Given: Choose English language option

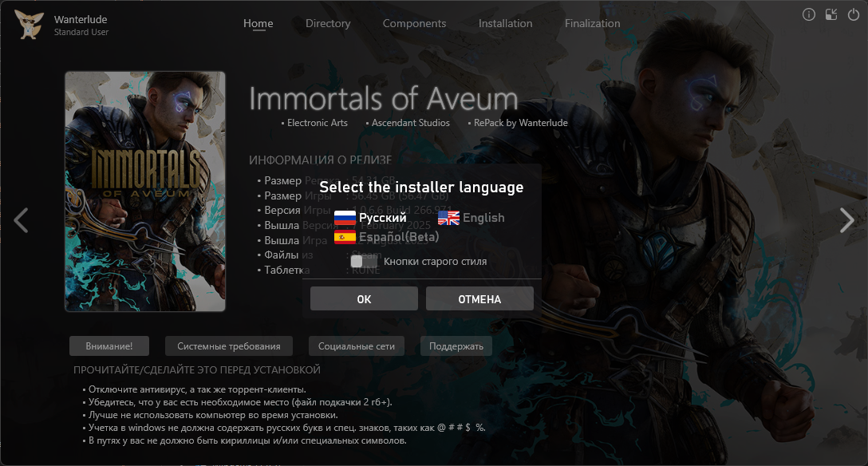Looking at the screenshot, I should coord(483,218).
